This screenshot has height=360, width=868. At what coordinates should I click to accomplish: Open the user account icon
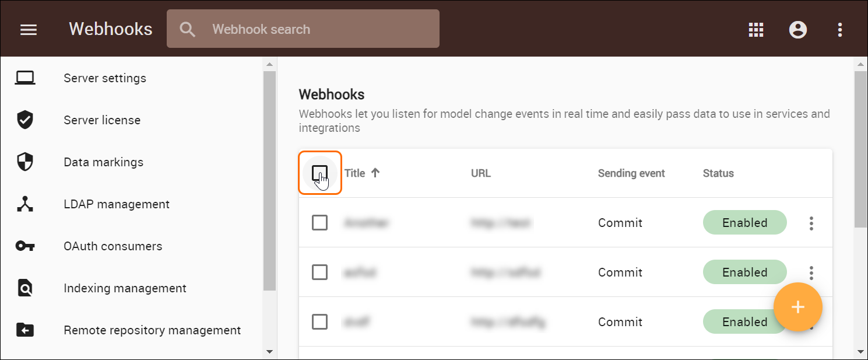(797, 30)
